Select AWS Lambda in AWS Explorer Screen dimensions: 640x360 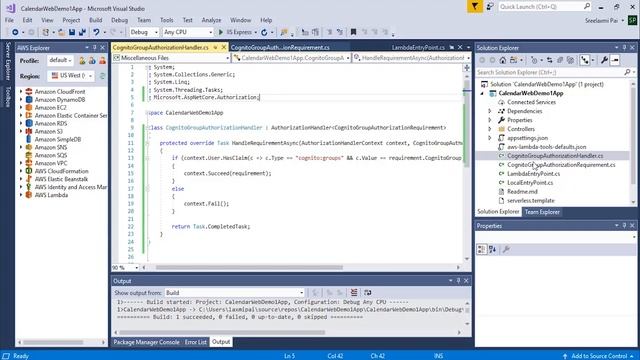coord(51,195)
